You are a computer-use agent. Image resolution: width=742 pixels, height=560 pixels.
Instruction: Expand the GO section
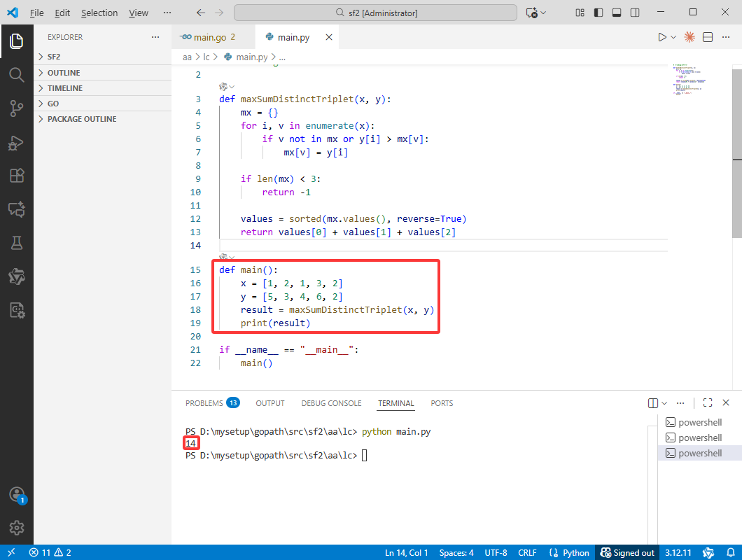(x=102, y=104)
